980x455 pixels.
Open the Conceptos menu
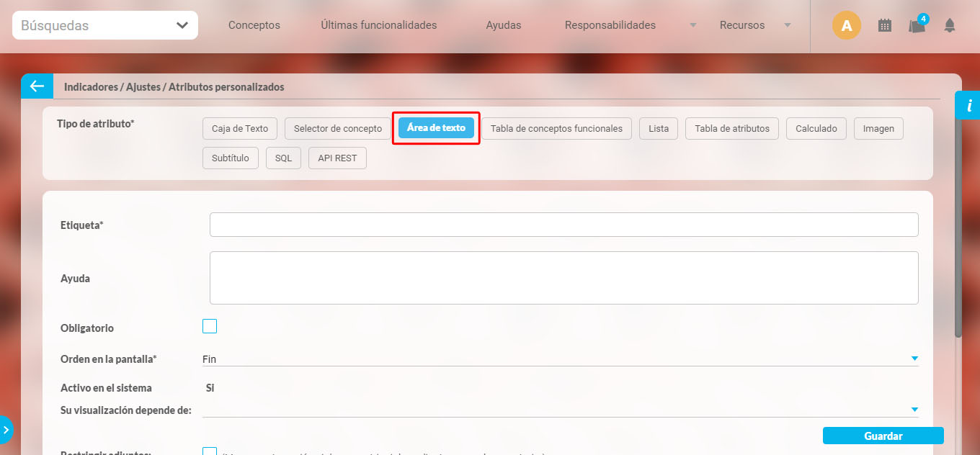(254, 25)
